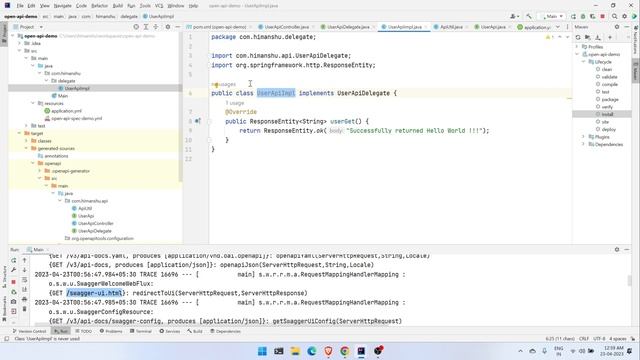Expand Plugins node in Maven panel
The width and height of the screenshot is (640, 360).
[x=583, y=137]
